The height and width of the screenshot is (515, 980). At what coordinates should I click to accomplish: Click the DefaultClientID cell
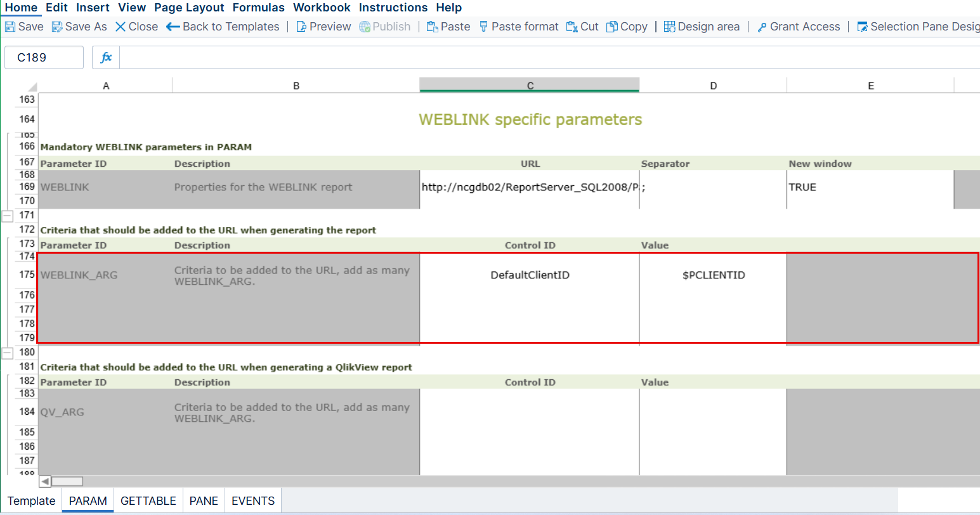[530, 275]
